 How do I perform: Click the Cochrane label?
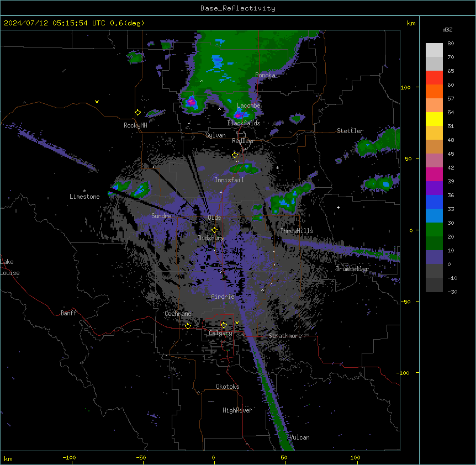(178, 314)
